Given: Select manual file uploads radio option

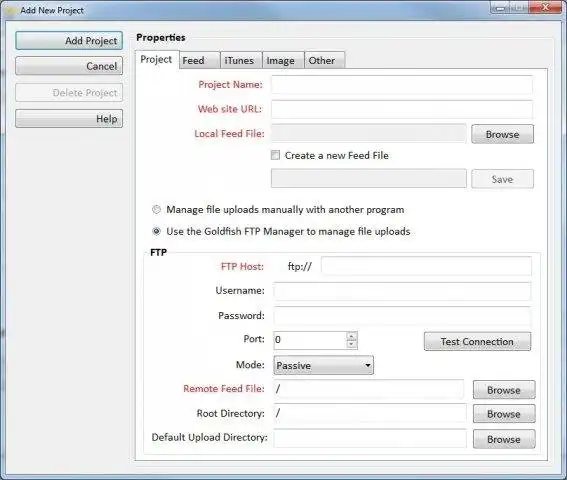Looking at the screenshot, I should [156, 209].
